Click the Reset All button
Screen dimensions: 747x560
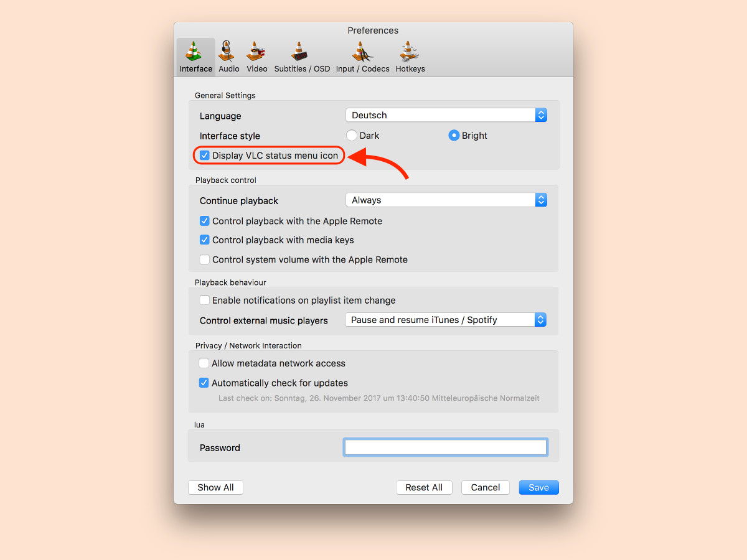pyautogui.click(x=424, y=487)
